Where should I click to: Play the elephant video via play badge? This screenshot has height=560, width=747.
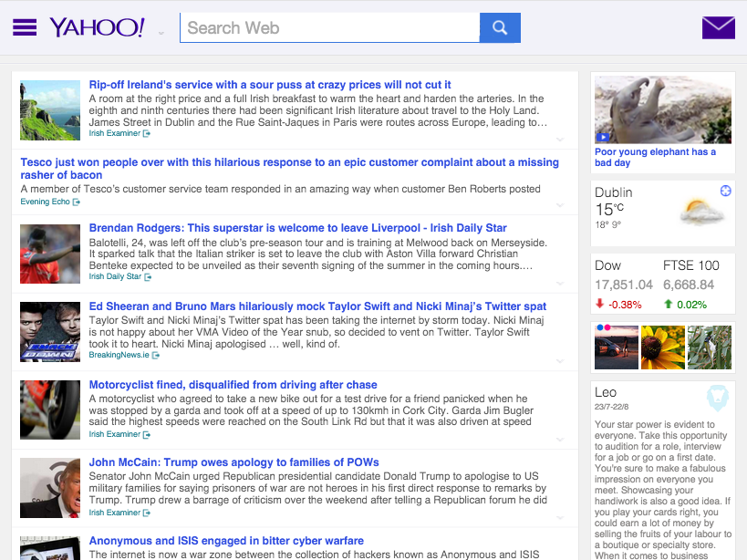(x=602, y=138)
